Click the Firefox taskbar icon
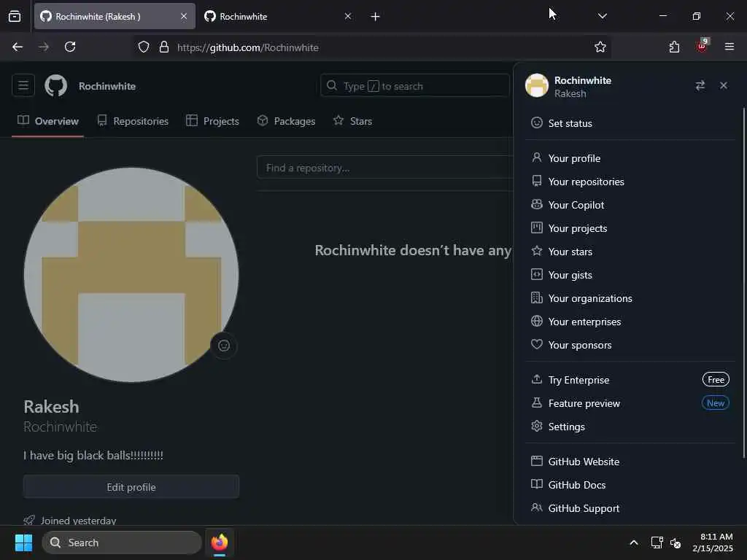The height and width of the screenshot is (560, 747). point(220,542)
